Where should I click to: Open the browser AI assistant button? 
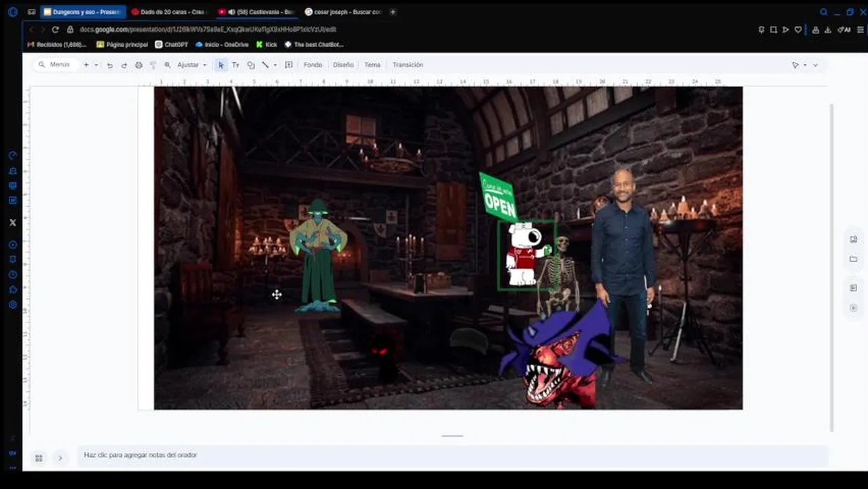tap(844, 30)
